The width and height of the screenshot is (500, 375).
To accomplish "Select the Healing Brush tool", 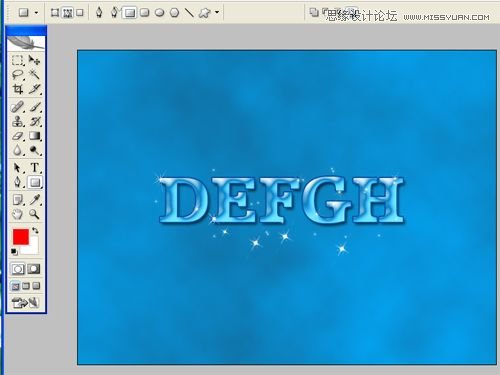I will [x=18, y=107].
